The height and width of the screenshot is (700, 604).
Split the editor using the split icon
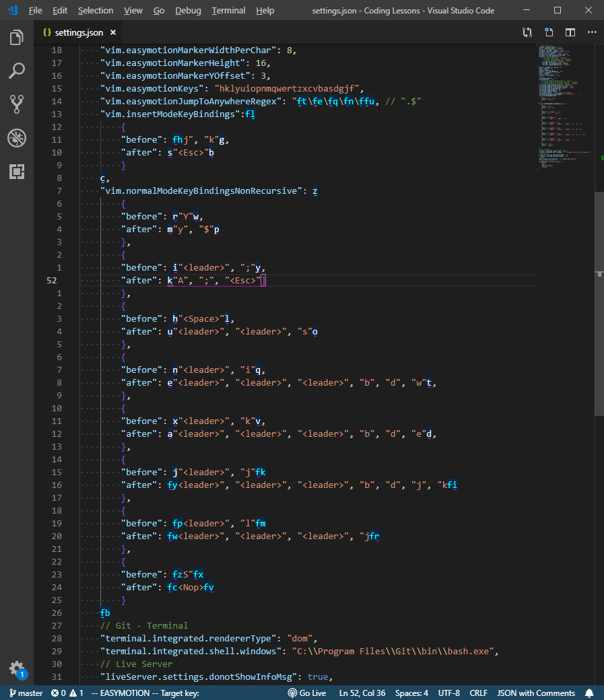tap(569, 32)
